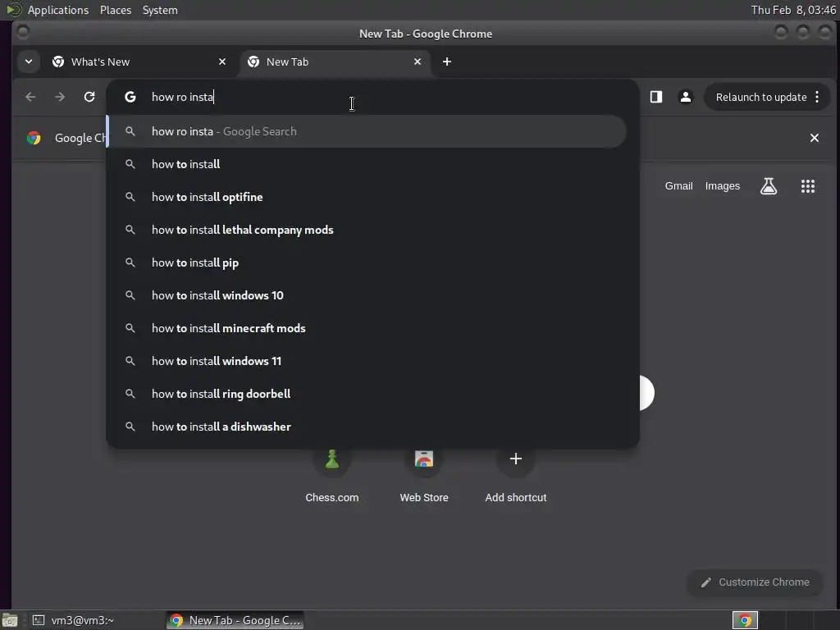Switch to the What's New tab
Viewport: 840px width, 630px height.
[139, 62]
